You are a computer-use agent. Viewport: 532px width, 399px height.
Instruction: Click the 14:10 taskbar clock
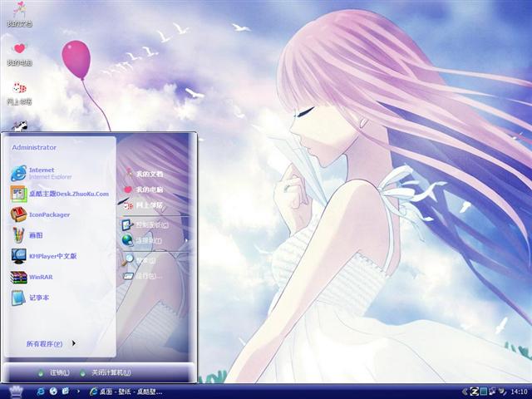pyautogui.click(x=519, y=392)
